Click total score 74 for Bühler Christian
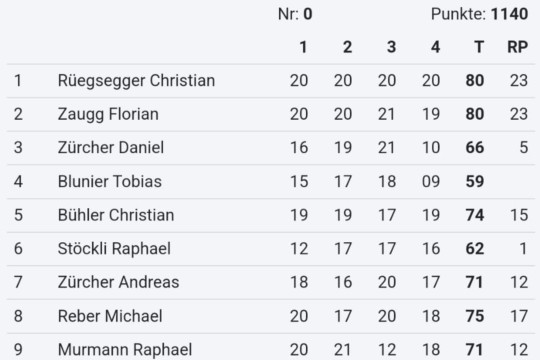The height and width of the screenshot is (360, 540). [475, 215]
